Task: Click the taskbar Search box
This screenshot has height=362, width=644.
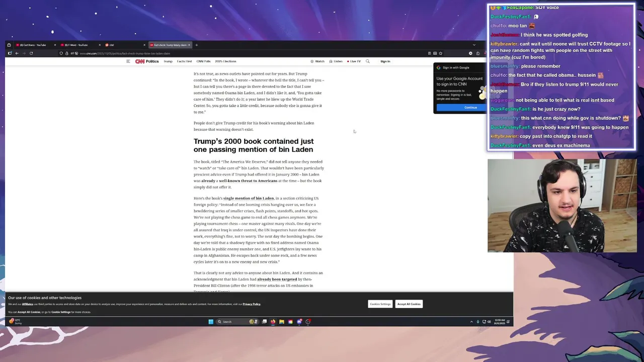Action: pyautogui.click(x=237, y=322)
